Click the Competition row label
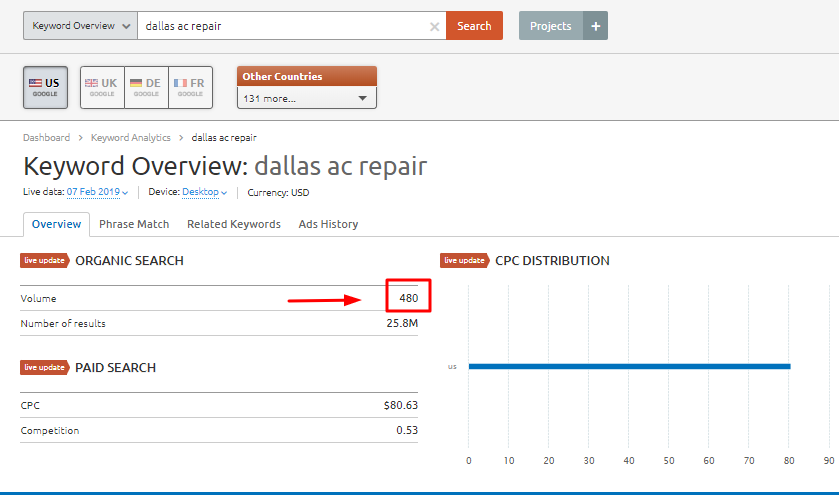 click(x=50, y=430)
